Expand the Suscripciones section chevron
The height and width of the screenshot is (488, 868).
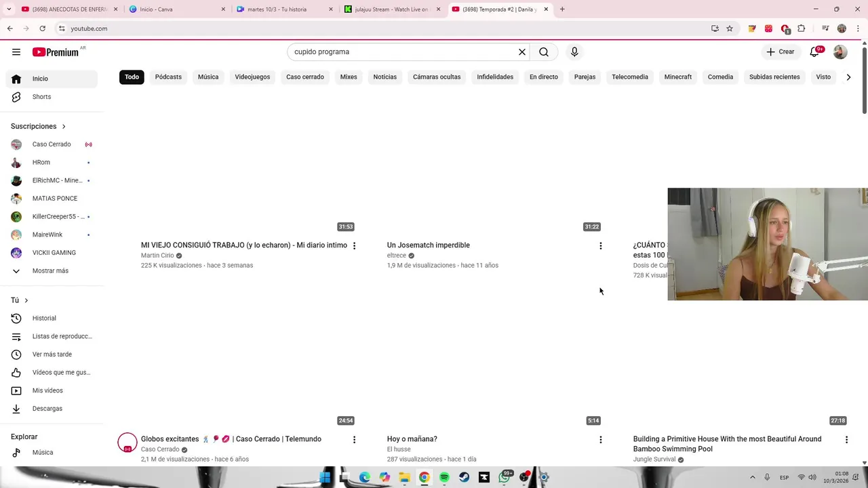pyautogui.click(x=64, y=127)
